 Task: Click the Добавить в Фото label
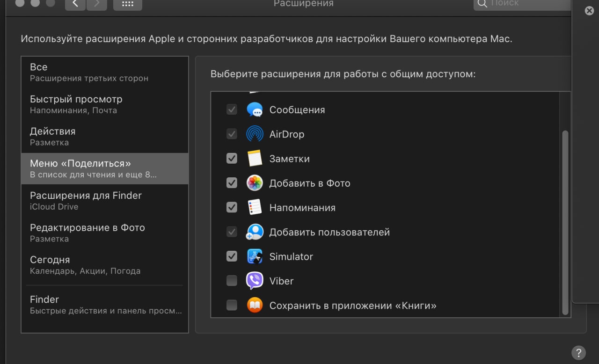click(x=310, y=183)
